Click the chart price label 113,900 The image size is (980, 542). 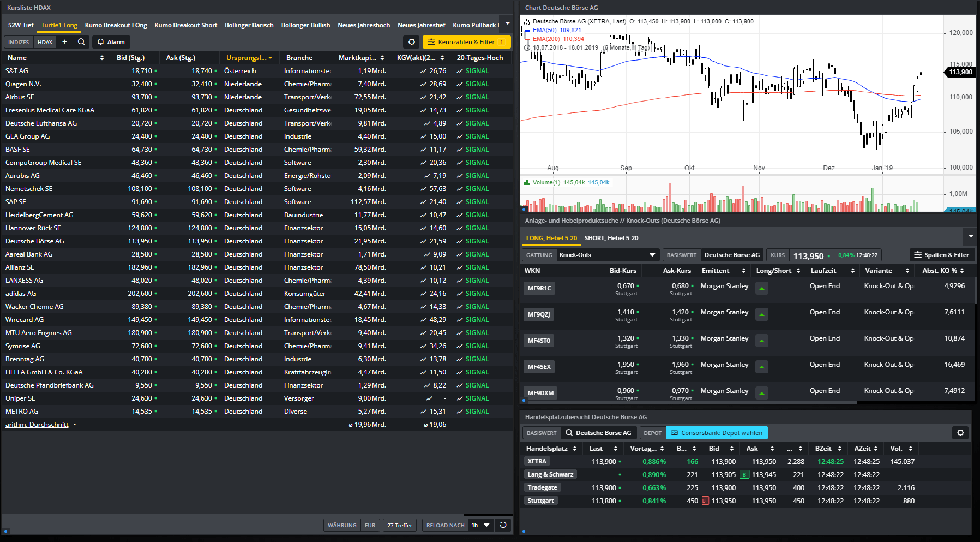(960, 72)
